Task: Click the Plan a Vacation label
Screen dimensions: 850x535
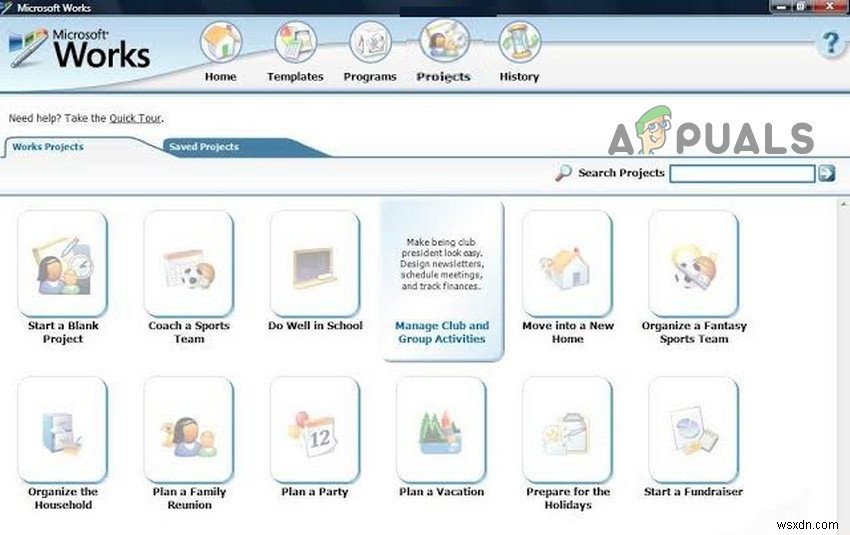Action: [441, 492]
